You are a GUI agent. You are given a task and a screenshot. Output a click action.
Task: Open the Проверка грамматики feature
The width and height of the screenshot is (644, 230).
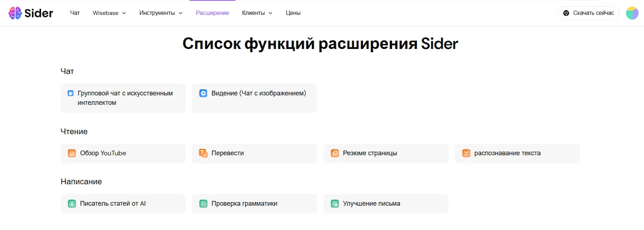tap(254, 204)
